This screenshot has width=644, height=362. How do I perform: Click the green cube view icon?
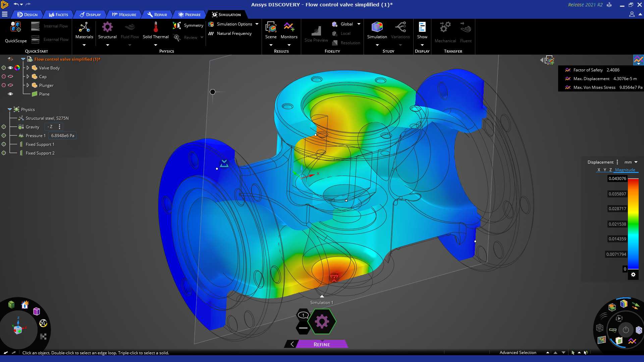coord(11,304)
